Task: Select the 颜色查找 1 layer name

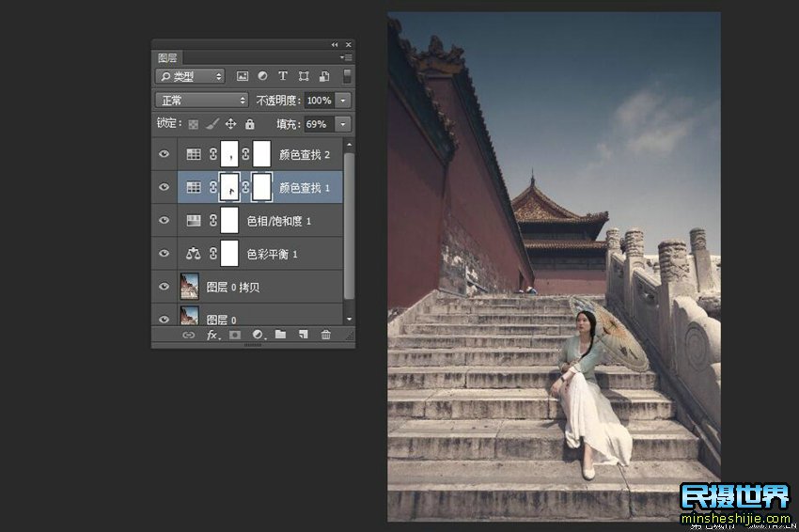Action: (x=305, y=188)
